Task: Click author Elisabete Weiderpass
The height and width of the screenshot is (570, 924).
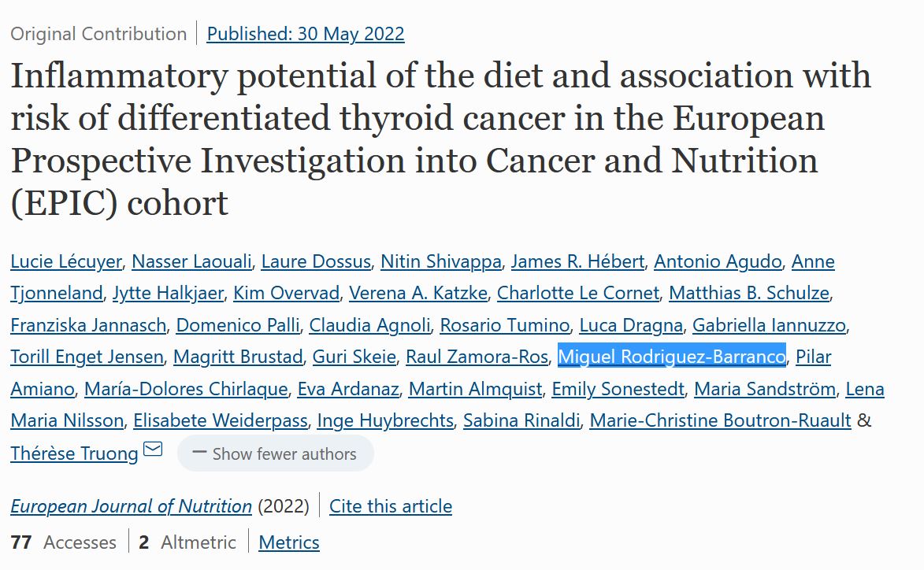Action: coord(220,421)
